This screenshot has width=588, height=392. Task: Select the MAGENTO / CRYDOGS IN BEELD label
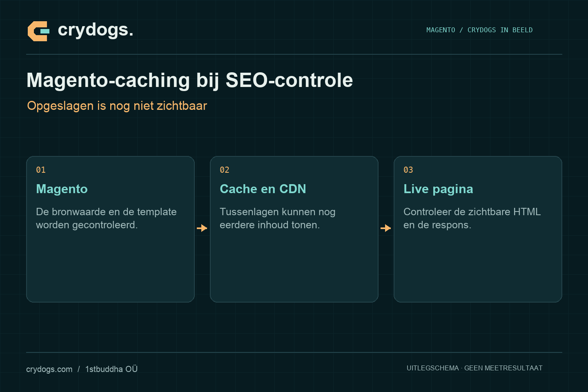(479, 30)
